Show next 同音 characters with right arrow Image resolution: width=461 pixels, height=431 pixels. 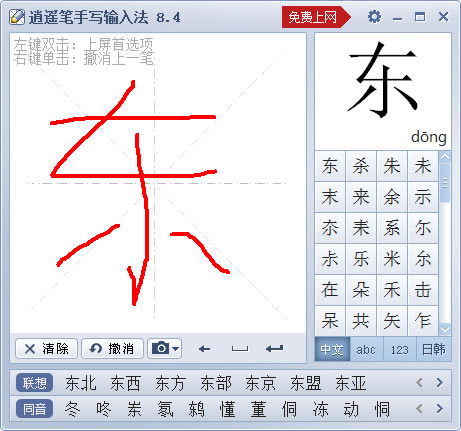(x=440, y=408)
